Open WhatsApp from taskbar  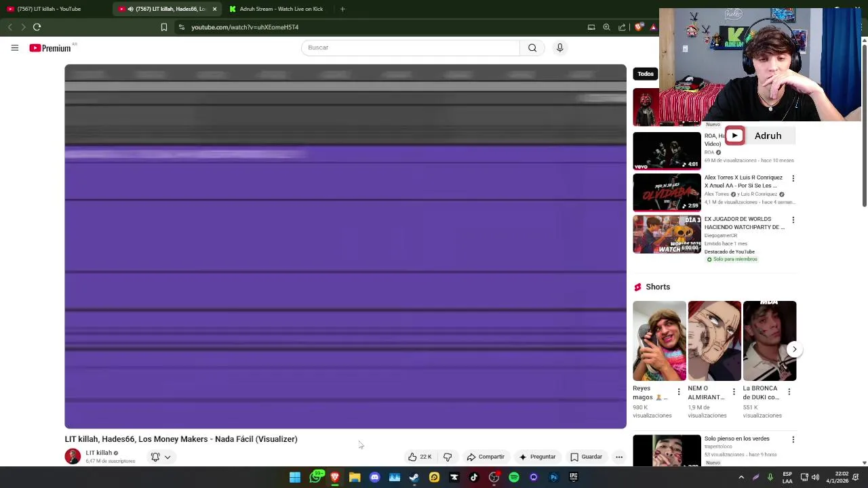click(x=315, y=477)
